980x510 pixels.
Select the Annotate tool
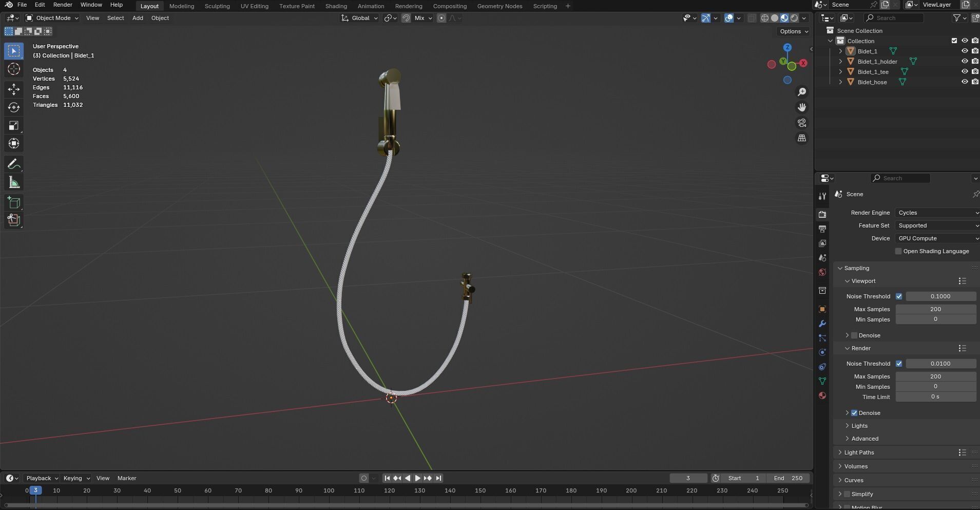click(x=14, y=164)
